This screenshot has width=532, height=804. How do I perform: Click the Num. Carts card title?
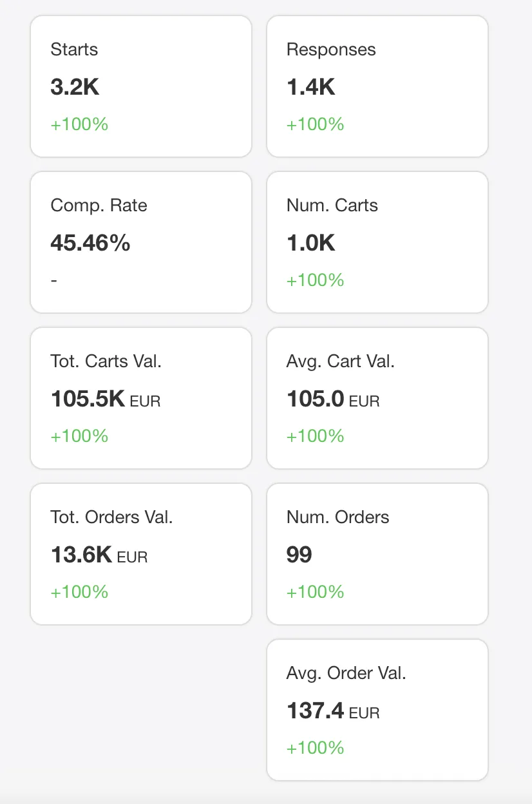pyautogui.click(x=332, y=206)
